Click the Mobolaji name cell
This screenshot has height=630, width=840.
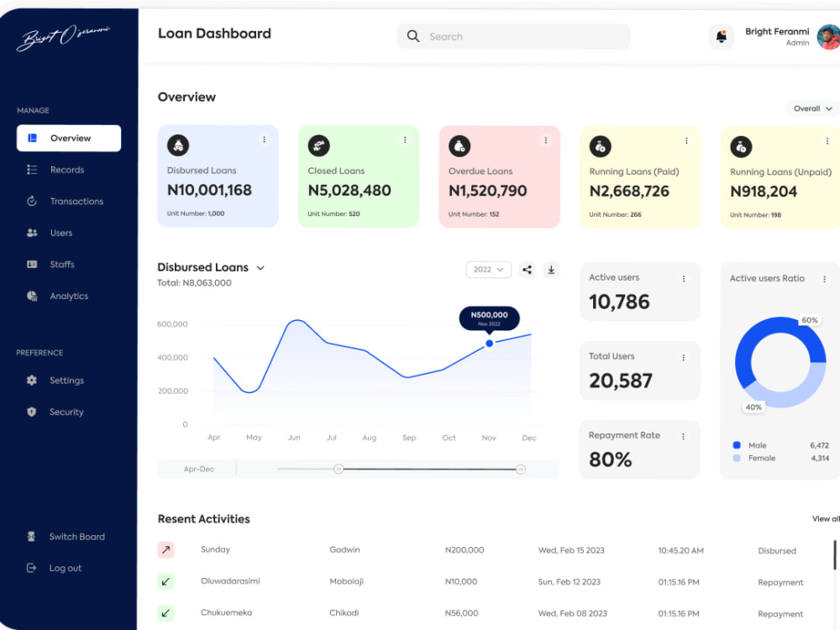(x=347, y=582)
